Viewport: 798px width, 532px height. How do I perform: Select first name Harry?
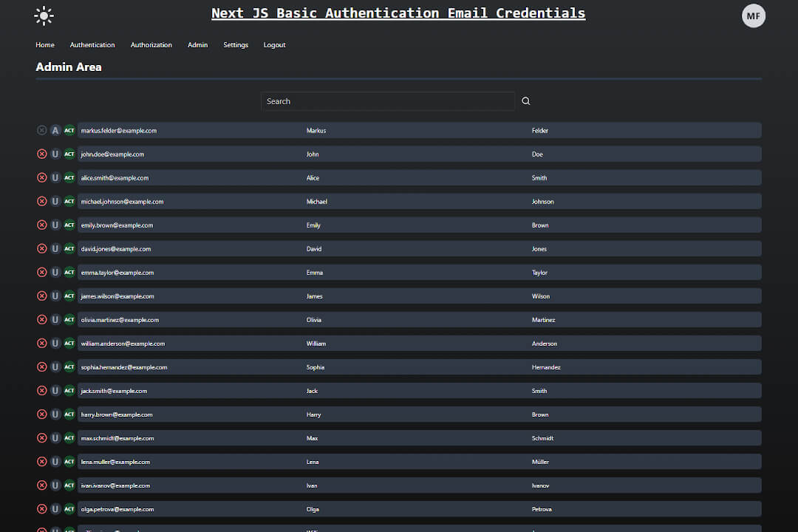(313, 415)
